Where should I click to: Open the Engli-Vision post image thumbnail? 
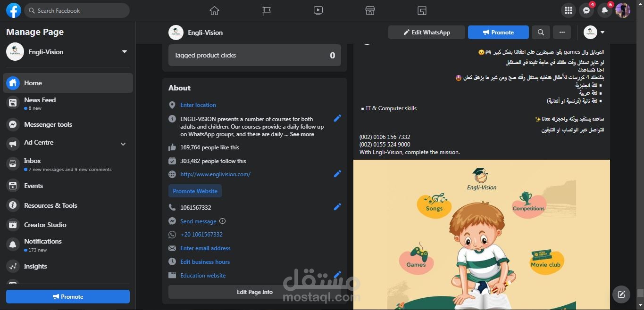pos(482,235)
